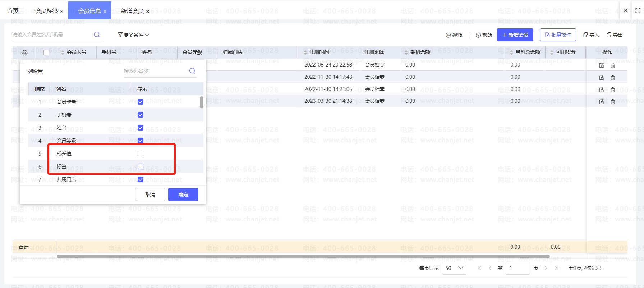Switch to the 会员标签 tab
Screen dimensions: 644x288
pos(47,11)
